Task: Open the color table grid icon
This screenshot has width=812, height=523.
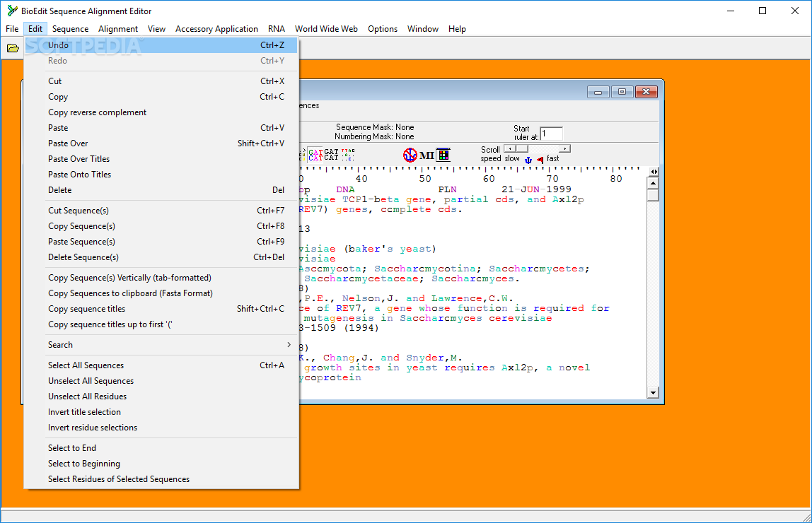Action: [x=443, y=155]
